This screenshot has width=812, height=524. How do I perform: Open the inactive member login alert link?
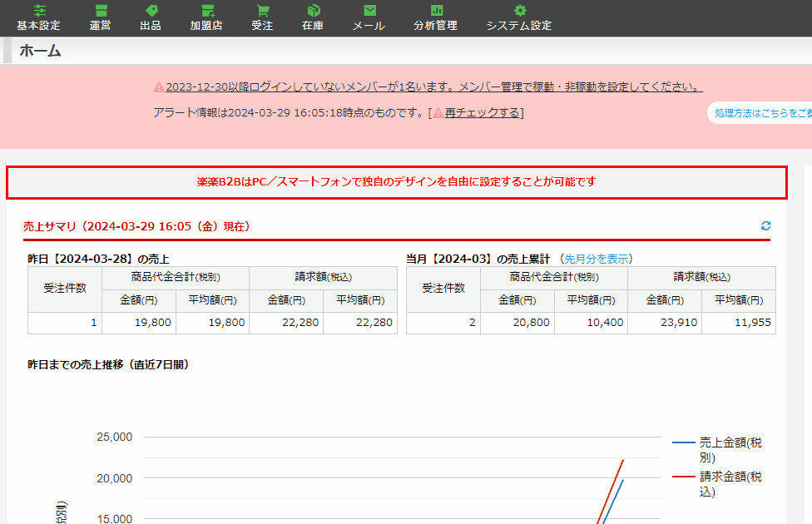click(x=433, y=87)
